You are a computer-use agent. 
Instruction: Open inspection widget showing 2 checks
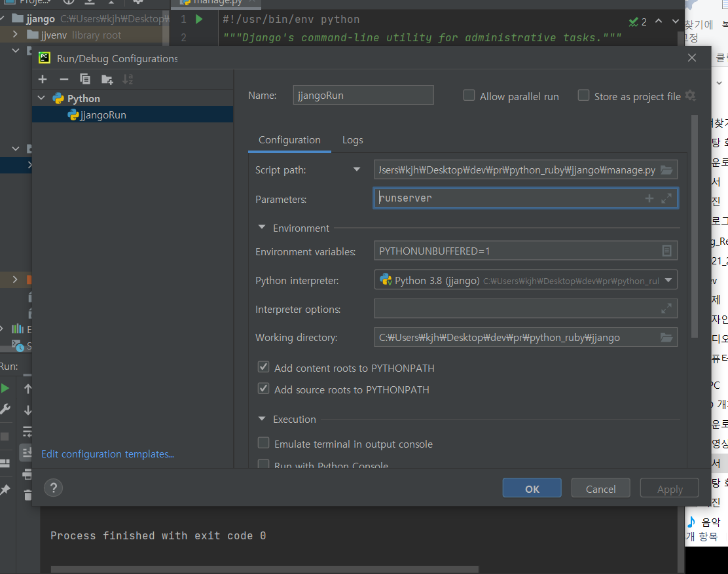(x=638, y=22)
